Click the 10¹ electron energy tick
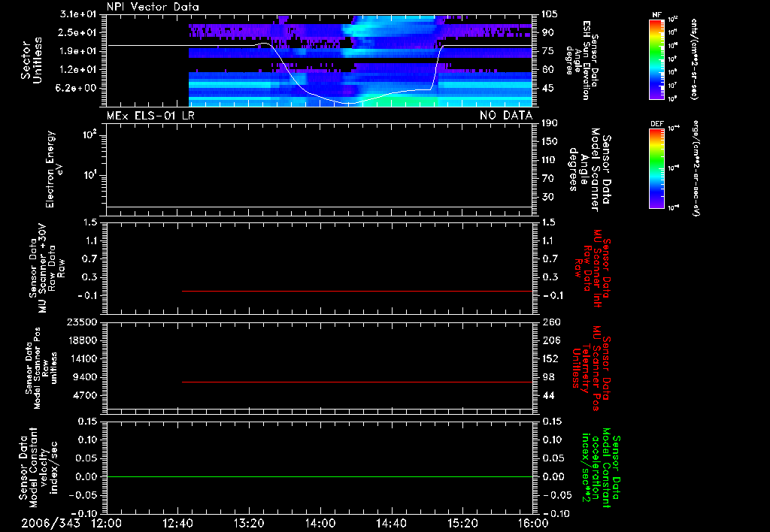This screenshot has width=770, height=532. point(89,175)
